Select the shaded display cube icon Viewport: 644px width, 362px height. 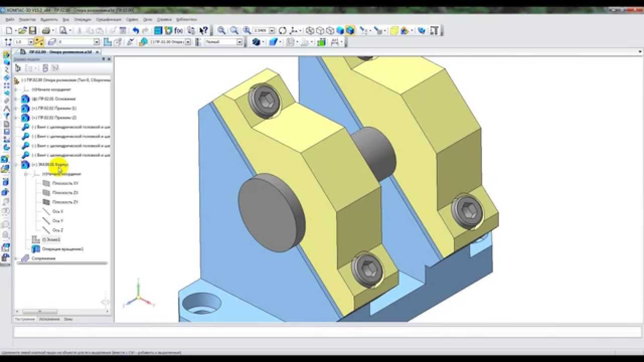[340, 31]
